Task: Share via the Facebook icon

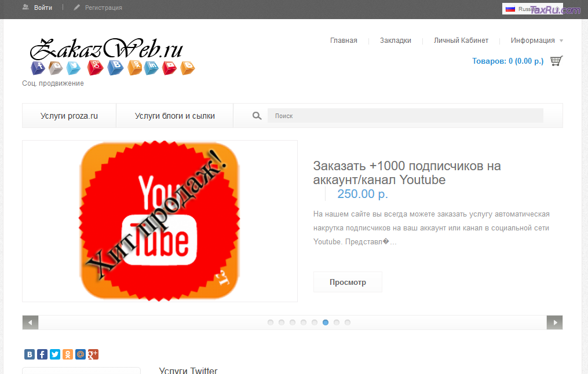Action: pyautogui.click(x=42, y=354)
